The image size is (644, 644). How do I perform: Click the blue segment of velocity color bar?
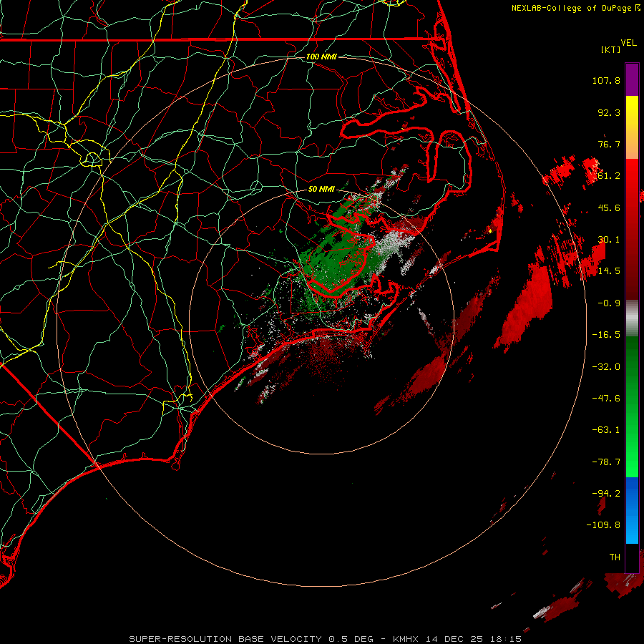click(632, 510)
